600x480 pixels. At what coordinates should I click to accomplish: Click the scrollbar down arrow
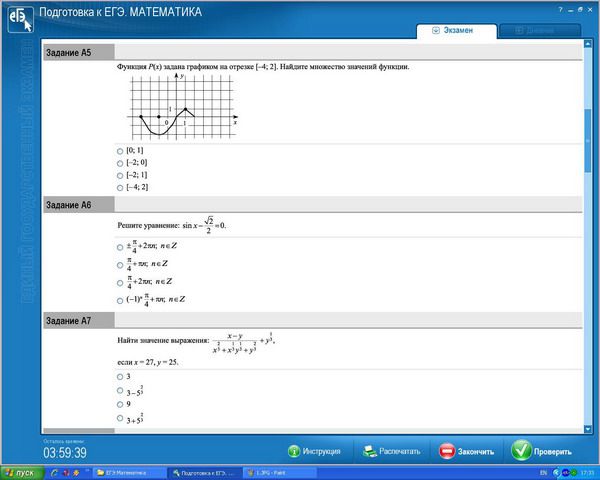[587, 430]
